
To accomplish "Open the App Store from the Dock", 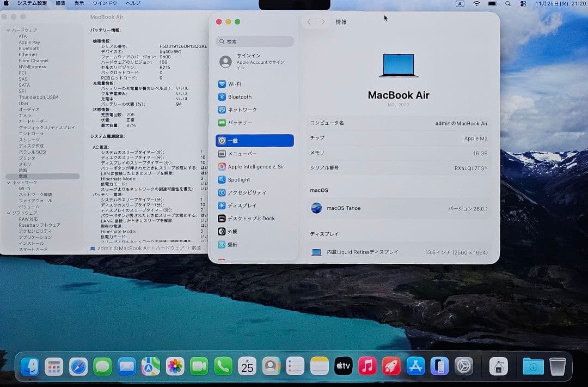I will [415, 366].
